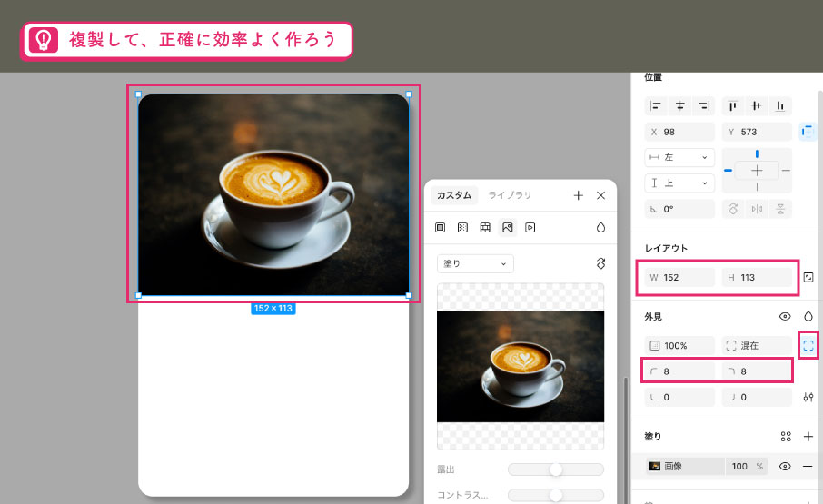The height and width of the screenshot is (504, 823).
Task: Click the W width field showing 152
Action: tap(679, 278)
